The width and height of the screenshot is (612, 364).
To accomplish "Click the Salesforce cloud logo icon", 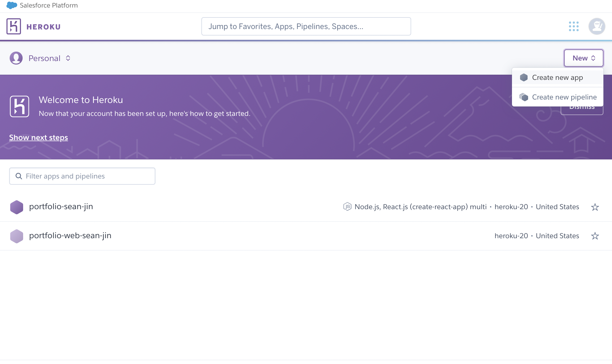I will click(x=12, y=5).
